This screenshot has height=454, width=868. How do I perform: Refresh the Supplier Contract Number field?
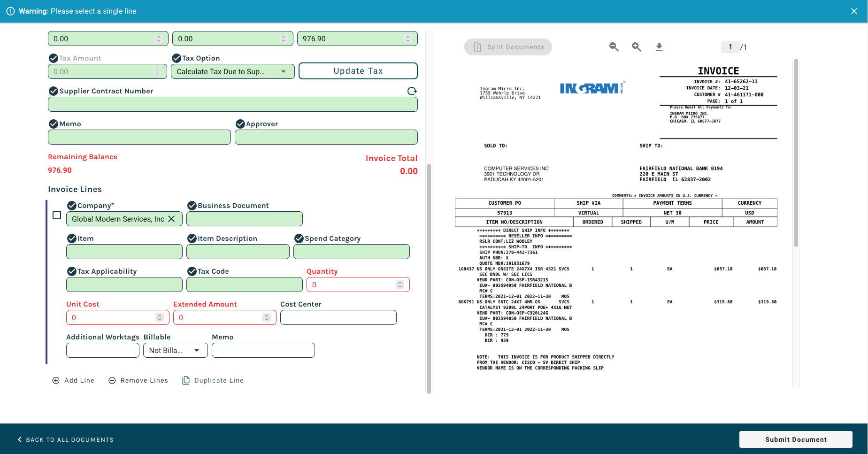coord(412,91)
